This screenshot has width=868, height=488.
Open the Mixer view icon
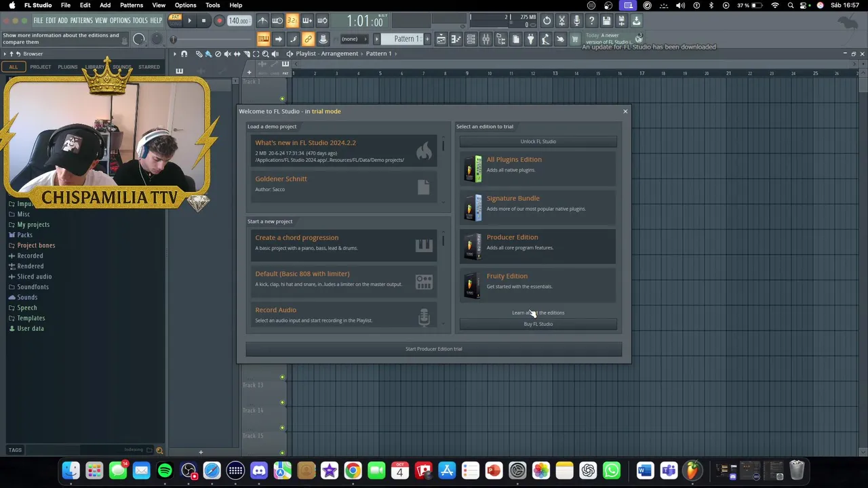486,39
